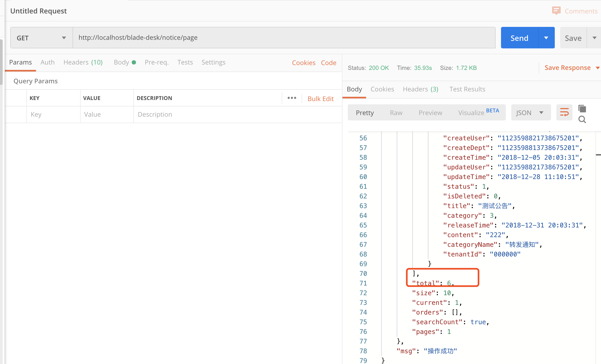601x364 pixels.
Task: Click the "createDept" line in response
Action: click(513, 148)
